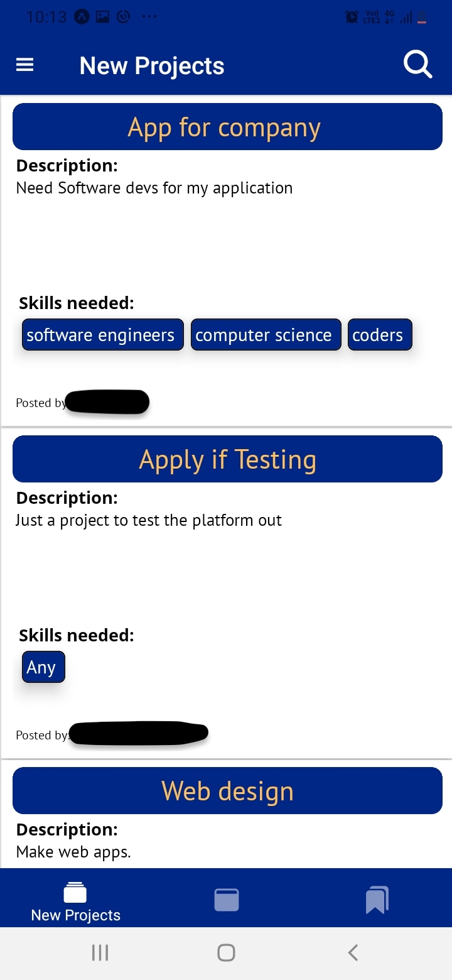Image resolution: width=452 pixels, height=980 pixels.
Task: Select the New Projects tab icon
Action: click(x=75, y=892)
